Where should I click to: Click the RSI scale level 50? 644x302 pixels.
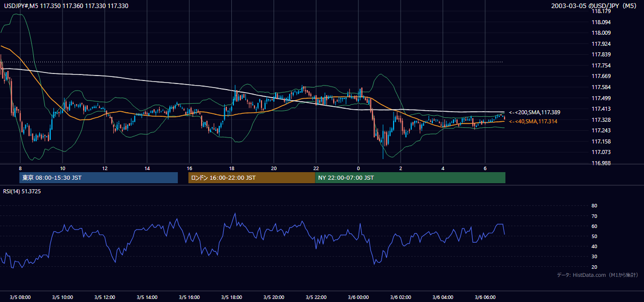pos(594,236)
